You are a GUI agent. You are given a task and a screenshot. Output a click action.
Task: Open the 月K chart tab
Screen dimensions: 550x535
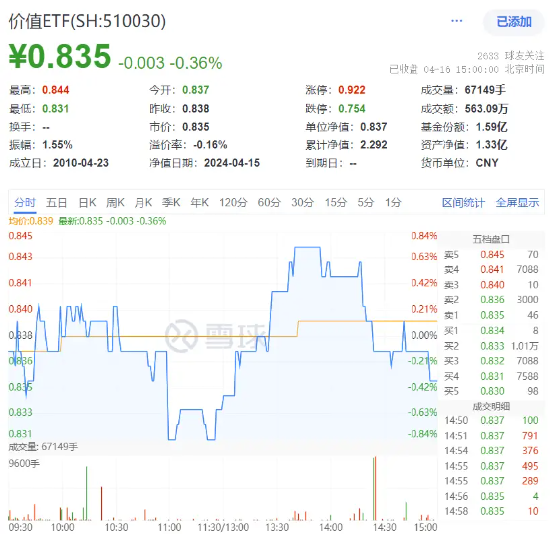click(143, 202)
